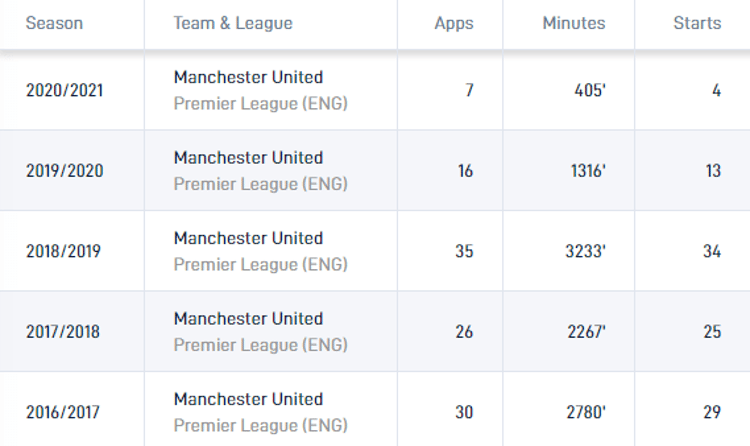The image size is (750, 446).
Task: Select the 2017/2018 season cell
Action: coord(63,332)
